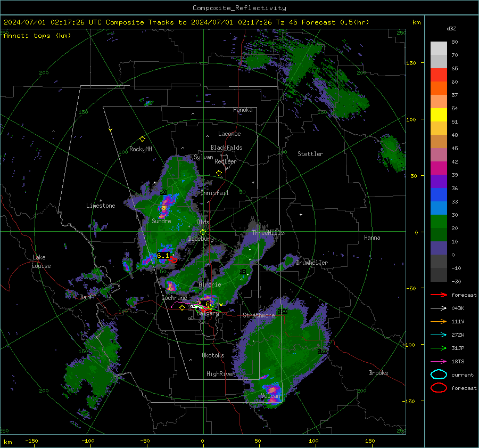Click yellow diamond marker below Cochrane
Viewport: 479px width, 448px height.
pos(183,307)
